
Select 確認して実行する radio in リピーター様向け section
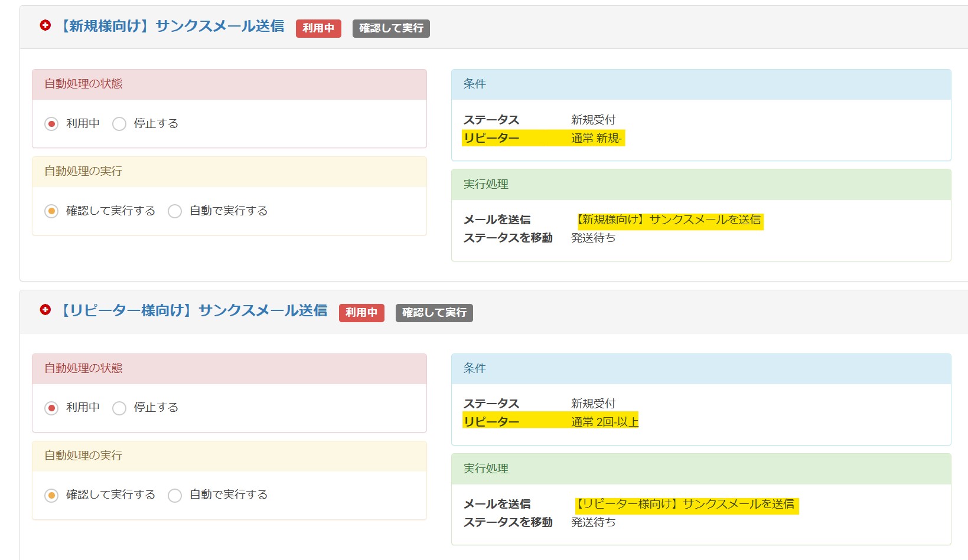tap(51, 495)
